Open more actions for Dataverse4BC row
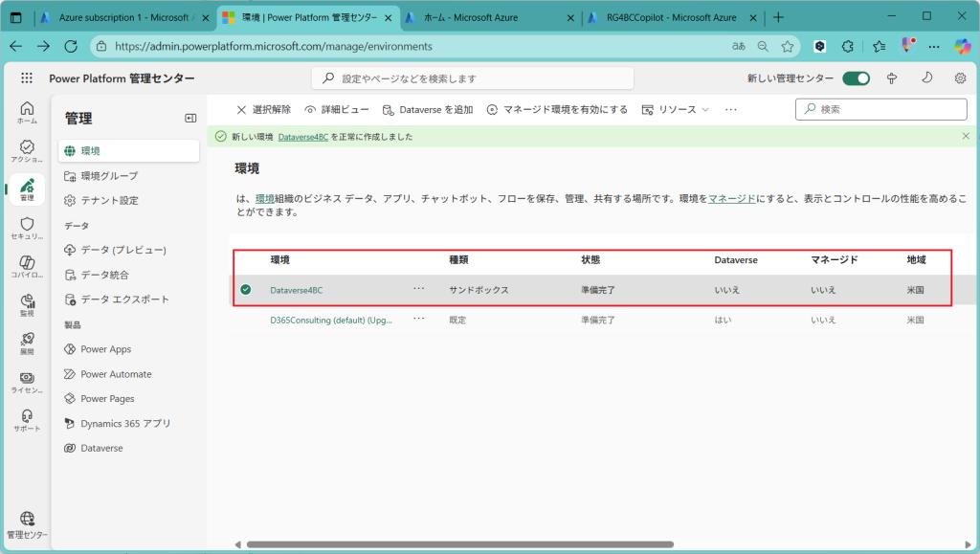Viewport: 980px width, 554px height. coord(419,289)
